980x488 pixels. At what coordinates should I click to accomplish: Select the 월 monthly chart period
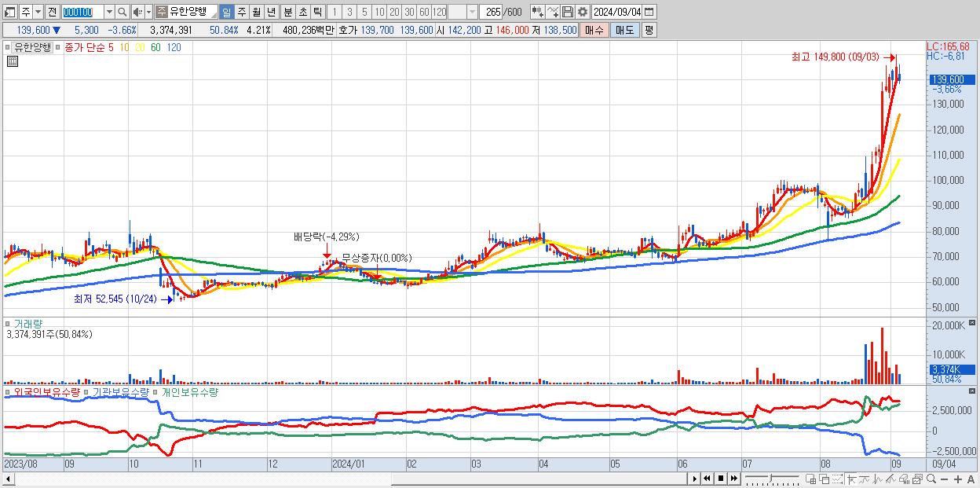tap(256, 12)
